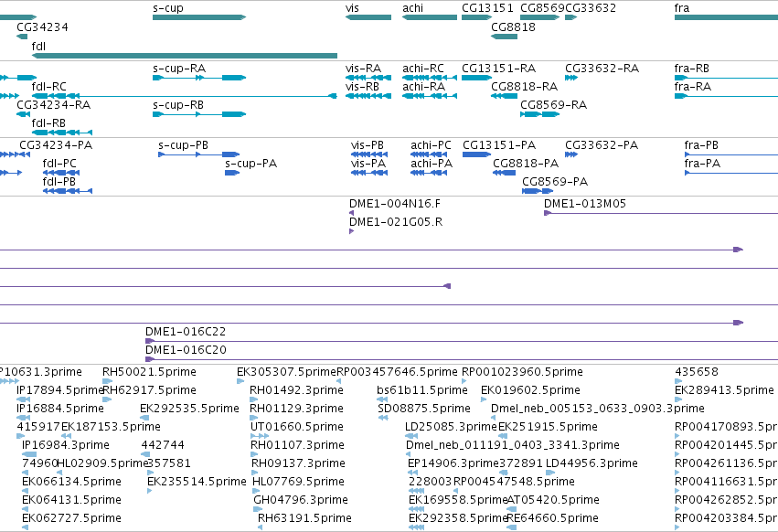The image size is (778, 532).
Task: Click transcript achi-RA
Action: (x=429, y=96)
